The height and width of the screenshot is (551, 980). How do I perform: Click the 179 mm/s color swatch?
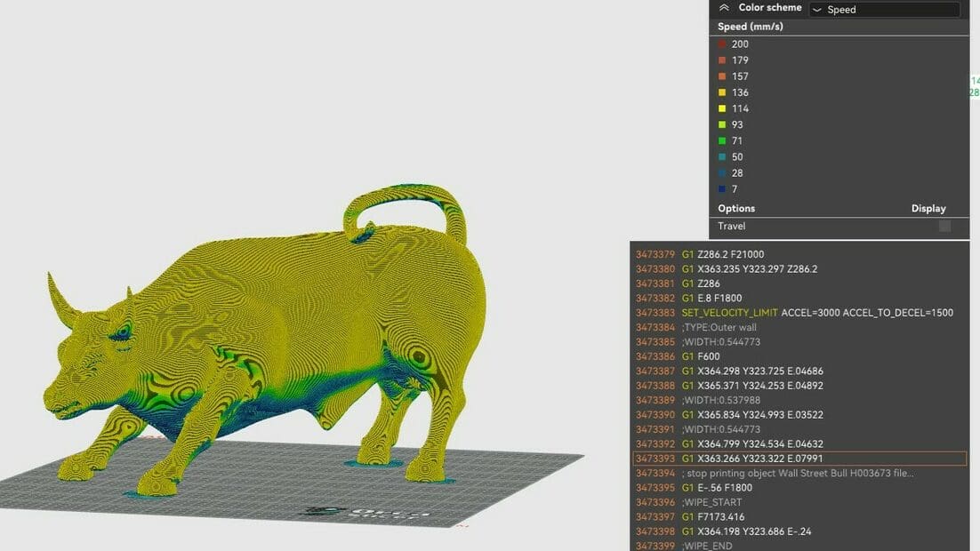722,60
